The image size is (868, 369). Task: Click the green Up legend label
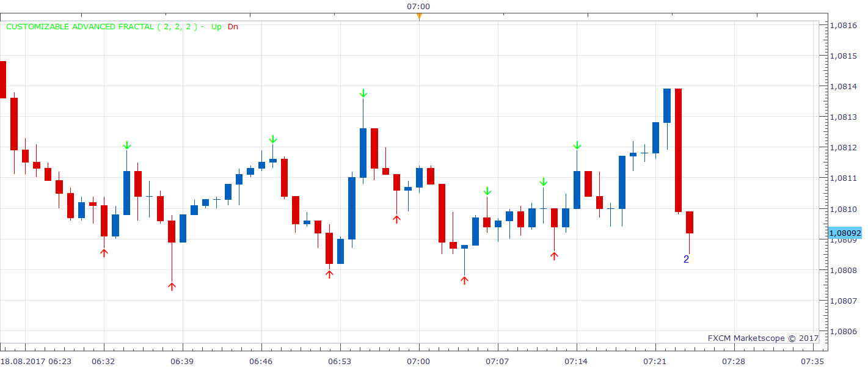(x=216, y=27)
